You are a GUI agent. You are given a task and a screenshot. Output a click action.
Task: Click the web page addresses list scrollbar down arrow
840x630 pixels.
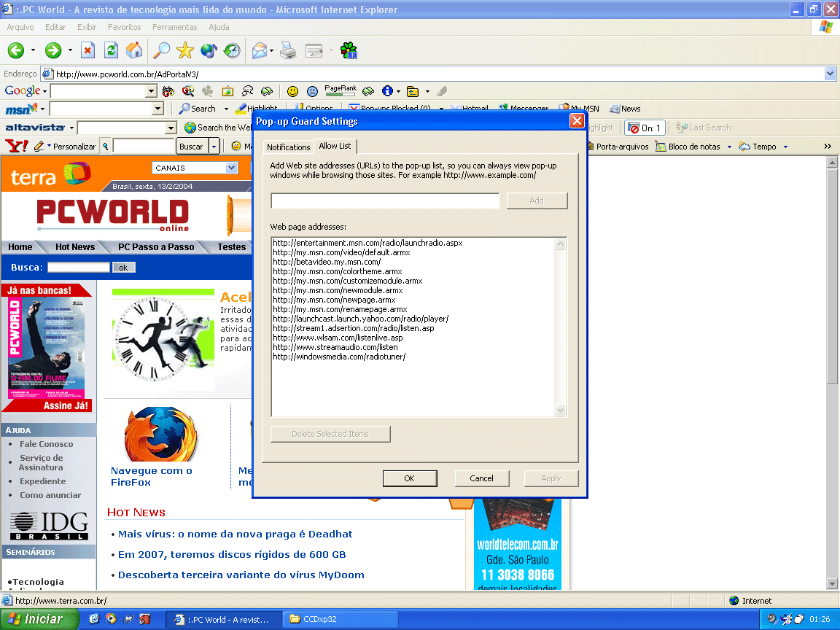[560, 411]
